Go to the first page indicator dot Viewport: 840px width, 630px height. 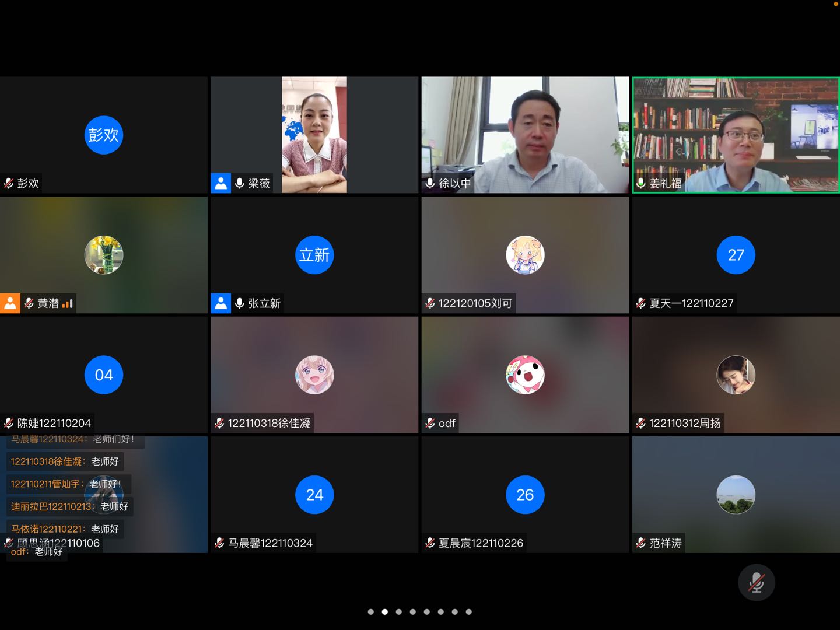click(x=370, y=612)
